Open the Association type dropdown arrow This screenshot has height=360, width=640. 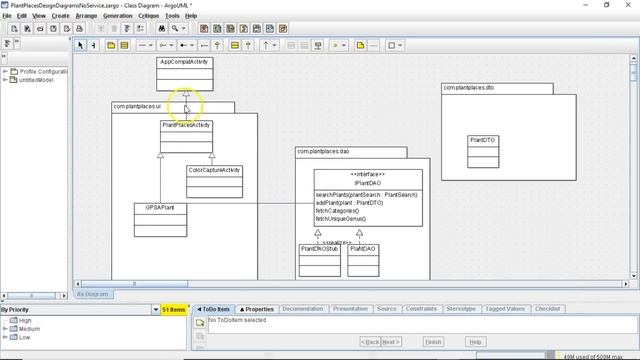[151, 45]
